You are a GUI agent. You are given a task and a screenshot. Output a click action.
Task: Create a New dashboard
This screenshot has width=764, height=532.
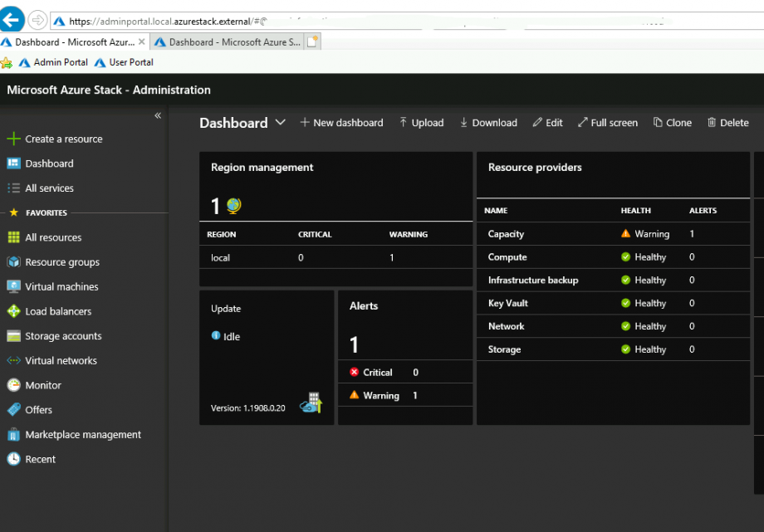tap(341, 122)
